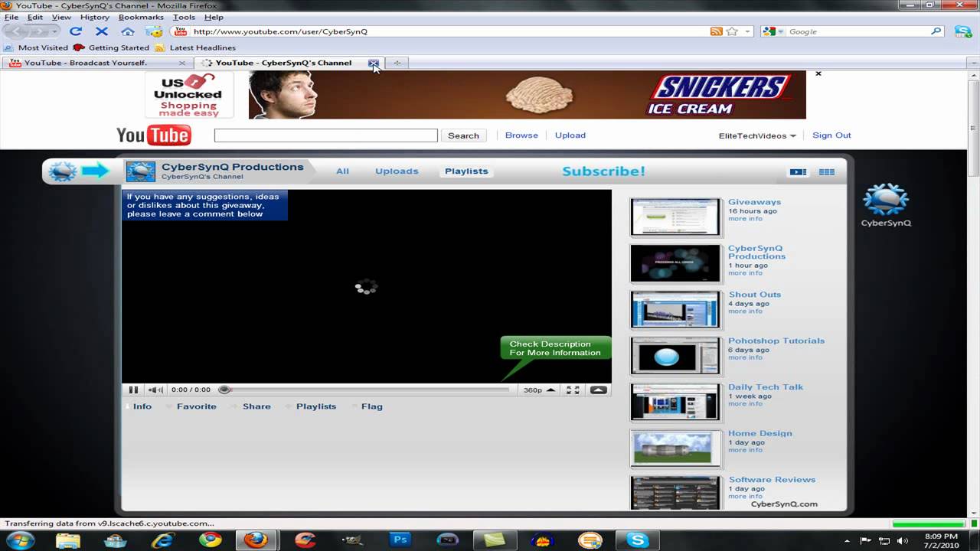
Task: Click the volume icon in system tray
Action: pos(903,540)
